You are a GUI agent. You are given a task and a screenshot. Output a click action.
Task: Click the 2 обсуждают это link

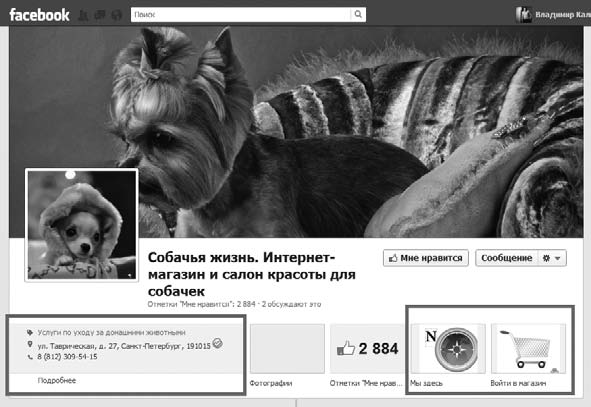(292, 304)
